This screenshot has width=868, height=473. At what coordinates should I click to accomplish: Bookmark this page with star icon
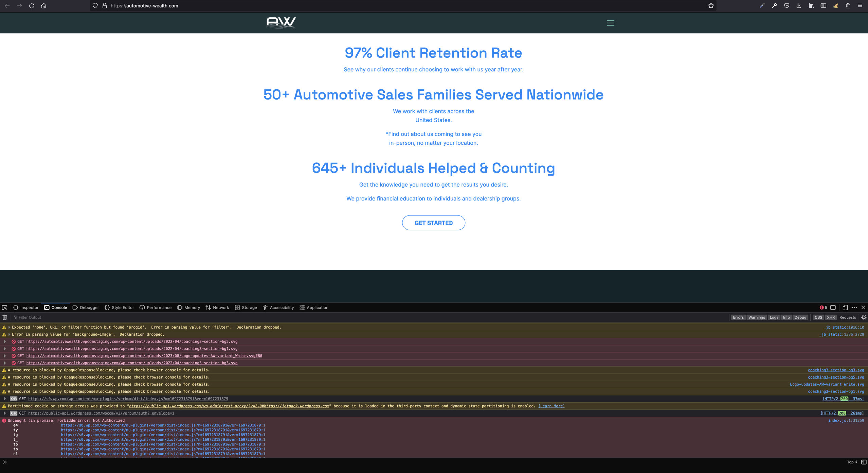(711, 6)
